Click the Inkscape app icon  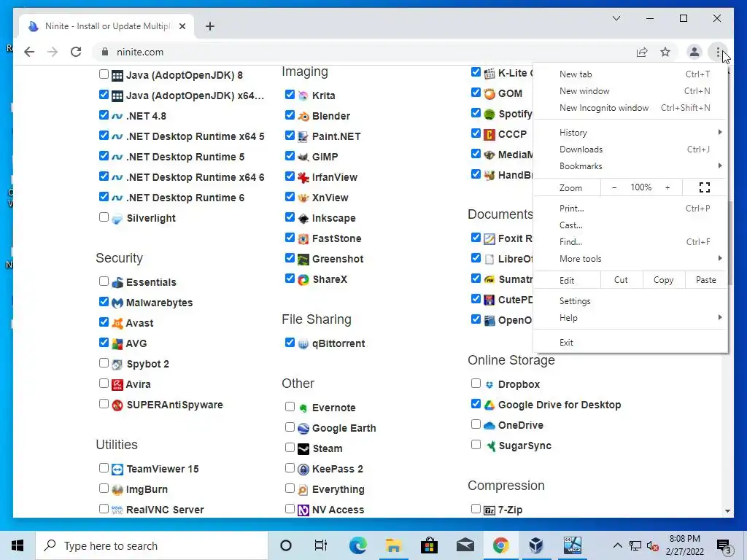(x=303, y=219)
